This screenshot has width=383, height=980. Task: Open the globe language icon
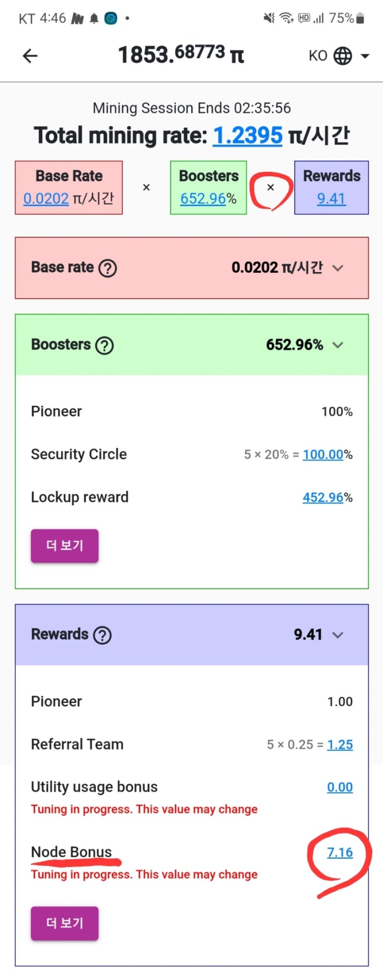(343, 56)
